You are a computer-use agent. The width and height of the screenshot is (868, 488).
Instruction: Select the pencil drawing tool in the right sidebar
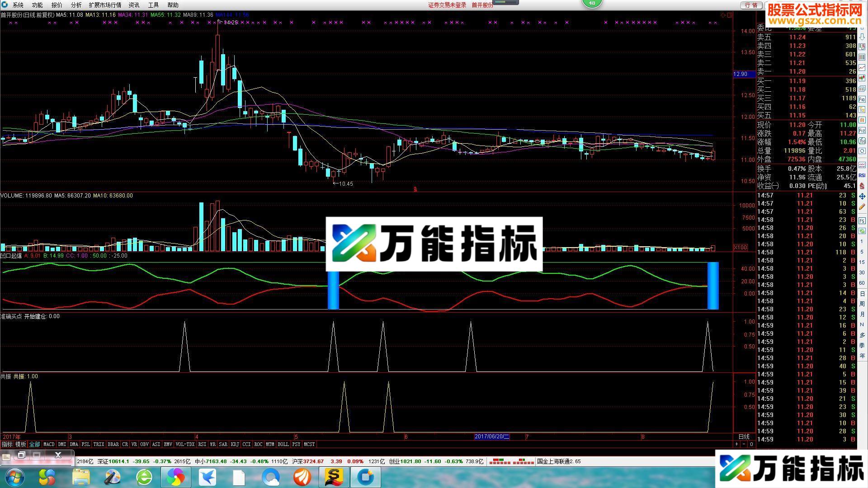tap(863, 207)
